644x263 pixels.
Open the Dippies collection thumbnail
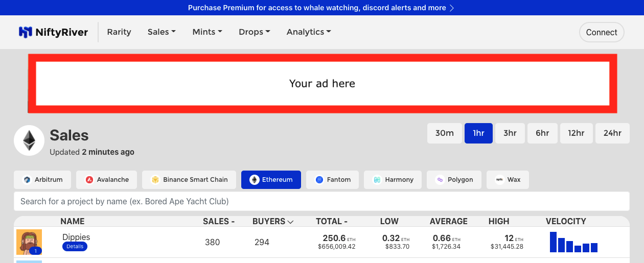click(x=29, y=242)
